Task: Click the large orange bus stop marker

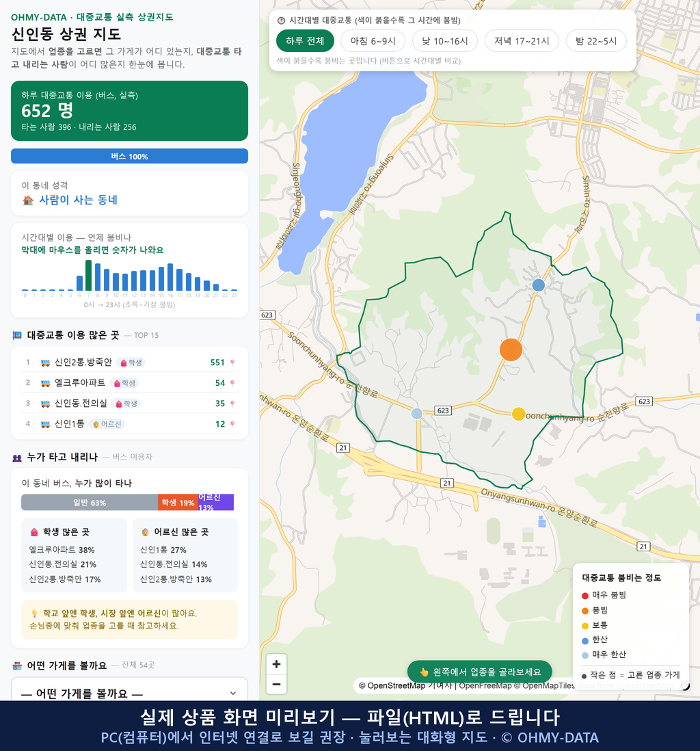Action: (511, 350)
